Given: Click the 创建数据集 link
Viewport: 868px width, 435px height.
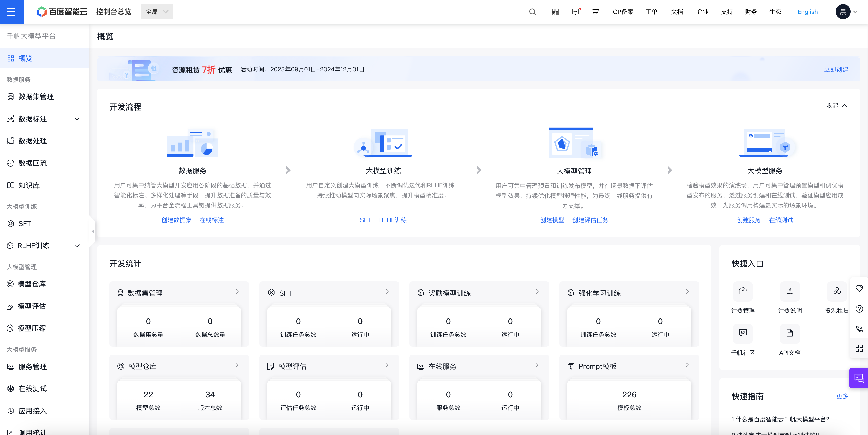Looking at the screenshot, I should [x=176, y=220].
